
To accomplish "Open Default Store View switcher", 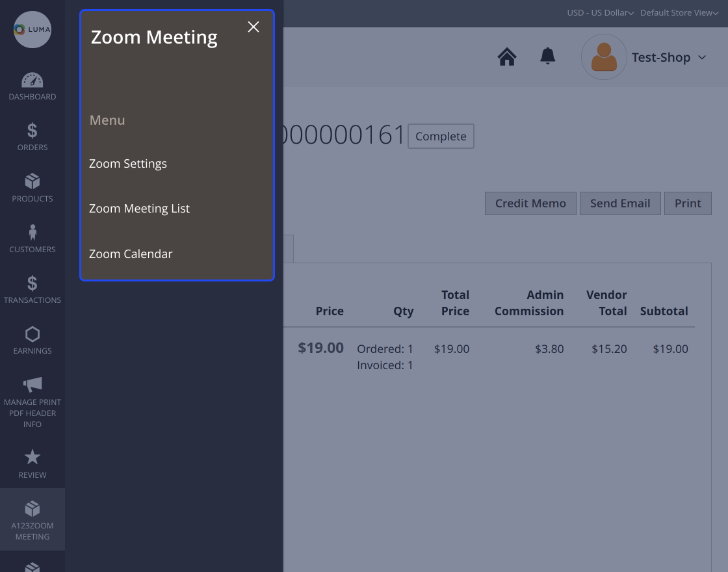I will pos(679,13).
